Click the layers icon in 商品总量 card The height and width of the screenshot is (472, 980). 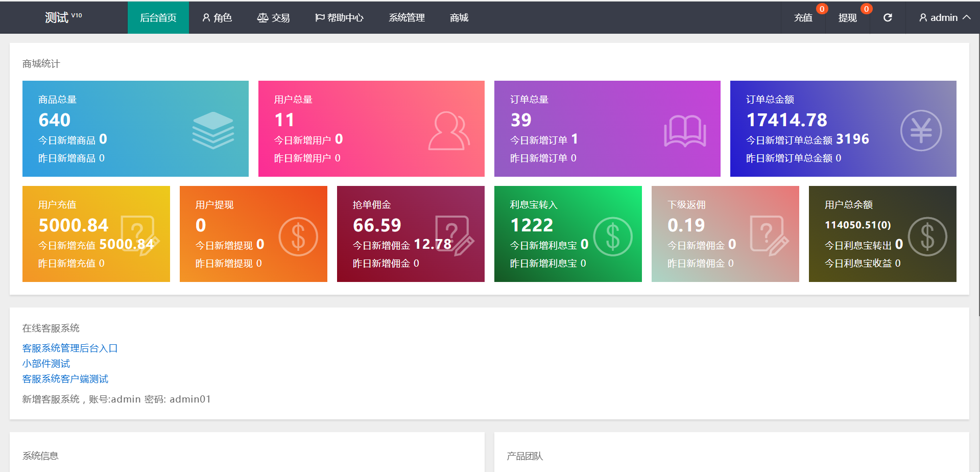[213, 130]
